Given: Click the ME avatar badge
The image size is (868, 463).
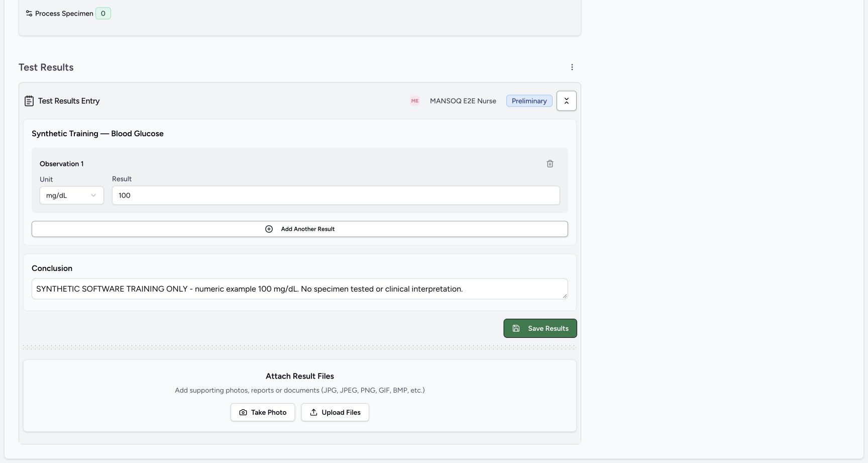Looking at the screenshot, I should pyautogui.click(x=415, y=101).
